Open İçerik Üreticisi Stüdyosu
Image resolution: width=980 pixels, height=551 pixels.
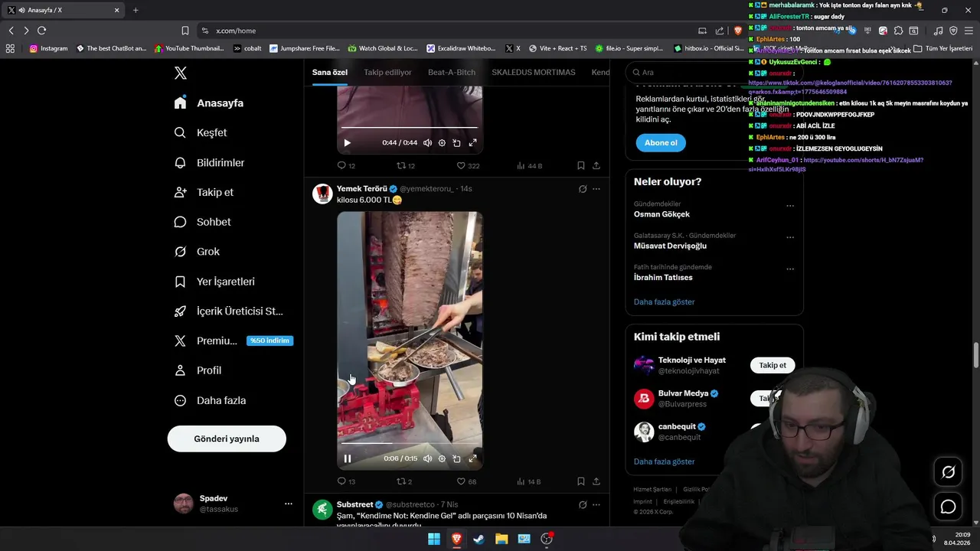[229, 311]
